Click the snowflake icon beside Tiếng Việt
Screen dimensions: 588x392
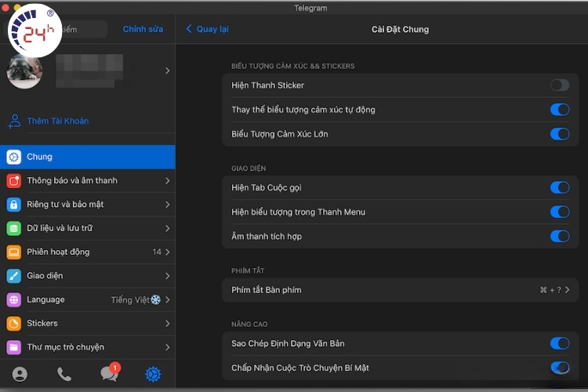(x=156, y=299)
